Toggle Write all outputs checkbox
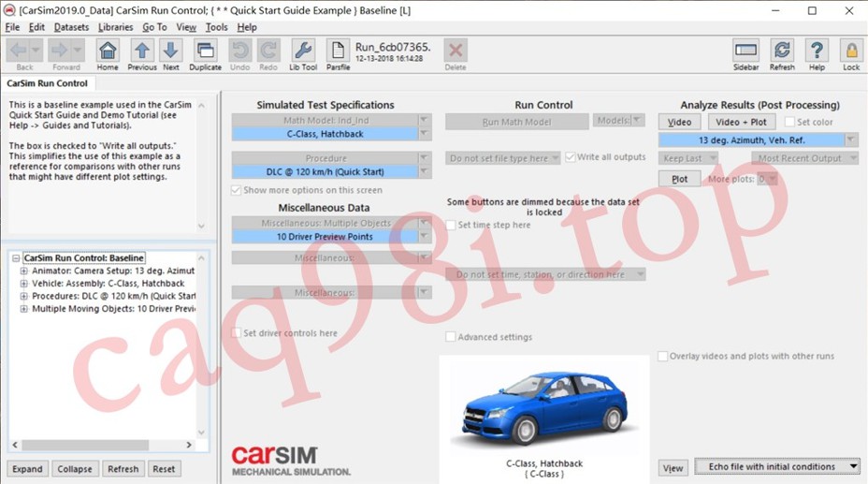Image resolution: width=868 pixels, height=484 pixels. pos(571,157)
